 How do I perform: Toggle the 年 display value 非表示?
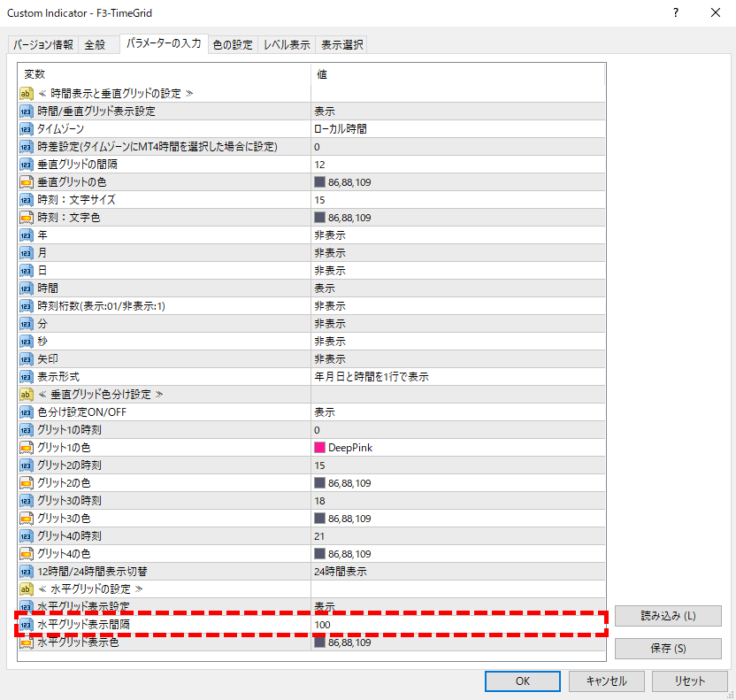click(329, 235)
